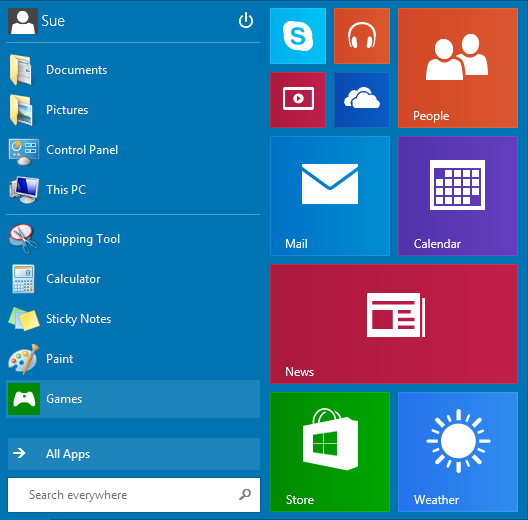Viewport: 528px width, 520px height.
Task: Open the News tile
Action: tap(394, 324)
